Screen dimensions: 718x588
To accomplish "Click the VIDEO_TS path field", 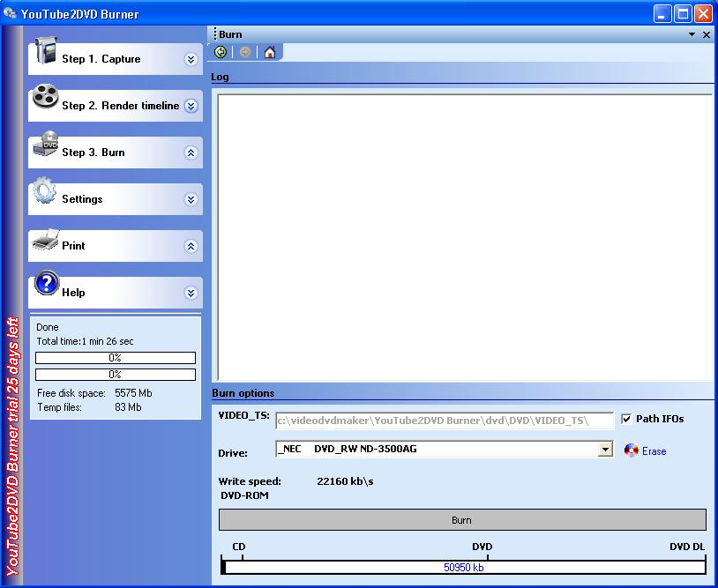I will click(445, 421).
